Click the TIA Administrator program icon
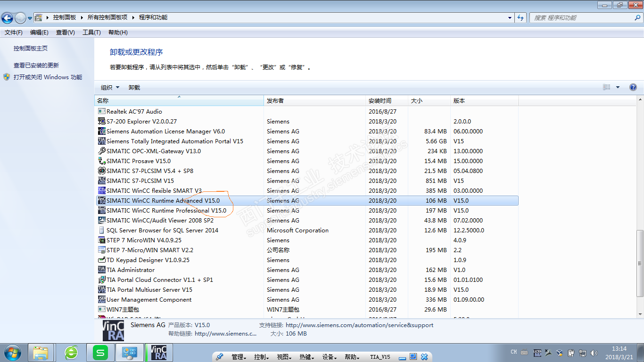 [x=101, y=270]
